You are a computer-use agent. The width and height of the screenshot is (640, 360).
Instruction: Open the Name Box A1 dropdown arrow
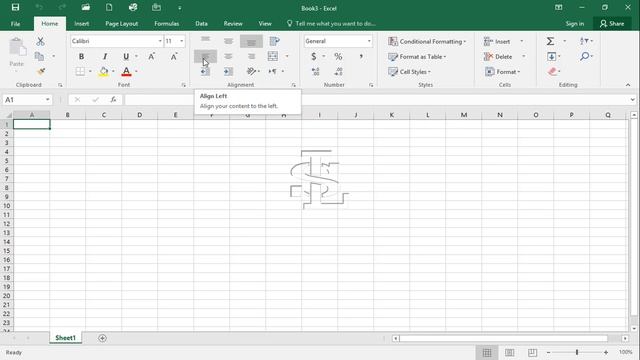pos(48,100)
